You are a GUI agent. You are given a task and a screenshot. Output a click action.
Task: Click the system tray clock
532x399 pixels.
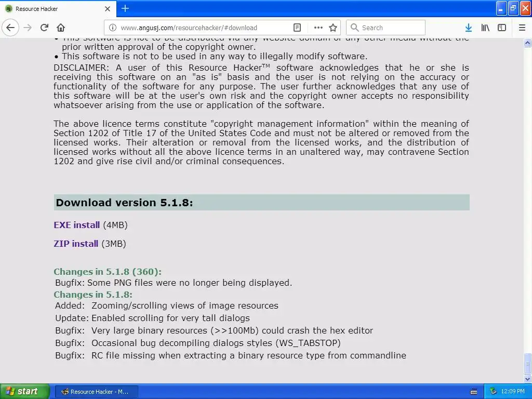click(513, 391)
